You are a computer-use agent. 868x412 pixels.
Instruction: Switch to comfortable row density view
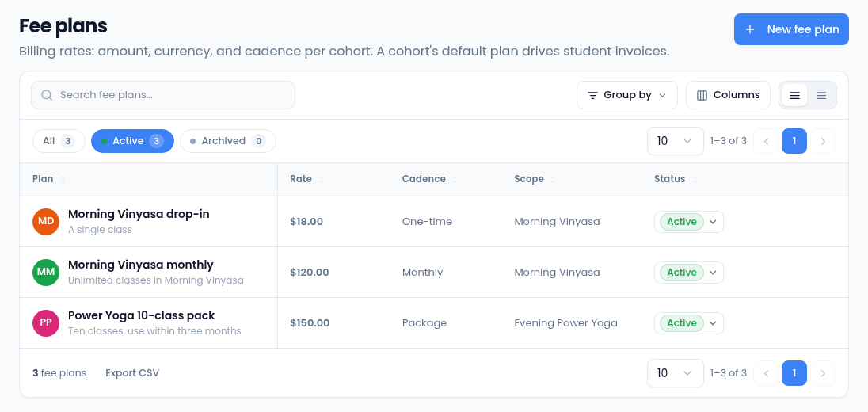[794, 95]
